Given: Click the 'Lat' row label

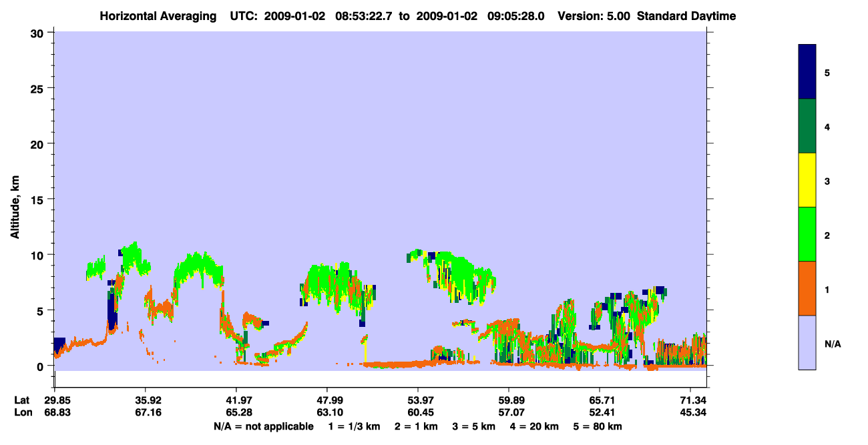Looking at the screenshot, I should (x=22, y=400).
